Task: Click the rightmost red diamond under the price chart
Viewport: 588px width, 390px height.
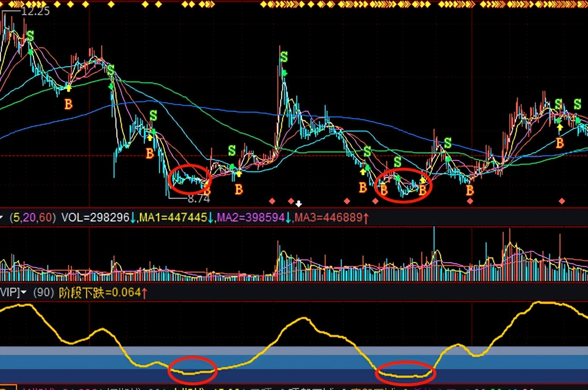Action: (561, 201)
